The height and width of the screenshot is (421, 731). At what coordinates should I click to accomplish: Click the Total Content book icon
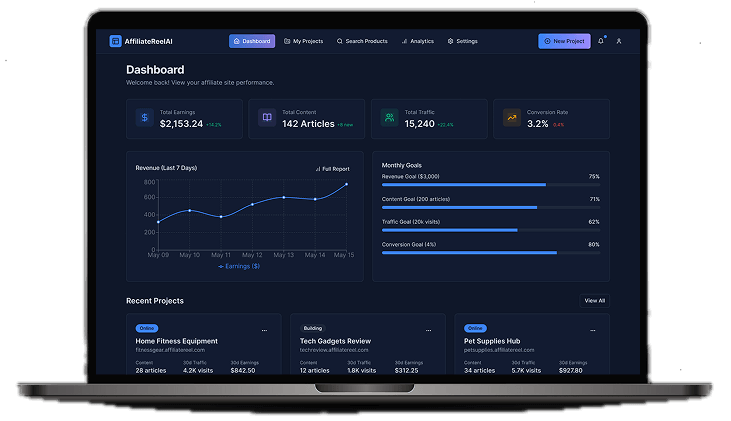pos(266,118)
